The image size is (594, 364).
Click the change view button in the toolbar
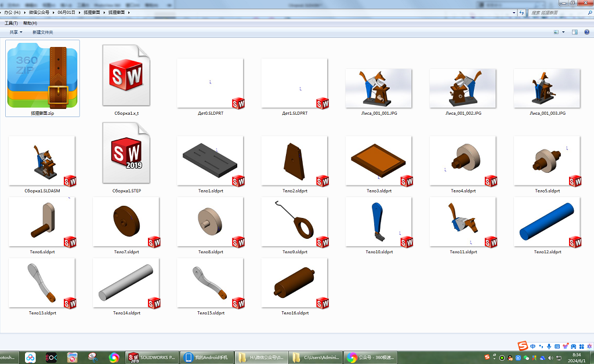tap(556, 32)
